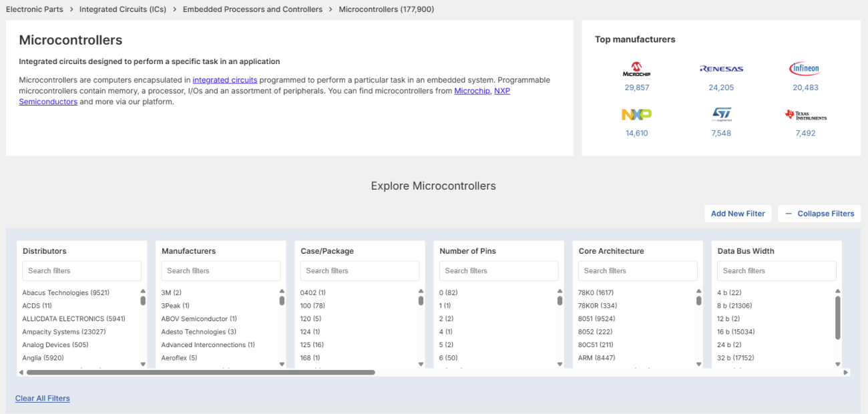Image resolution: width=868 pixels, height=414 pixels.
Task: Select ARM (8447) core architecture
Action: 596,358
